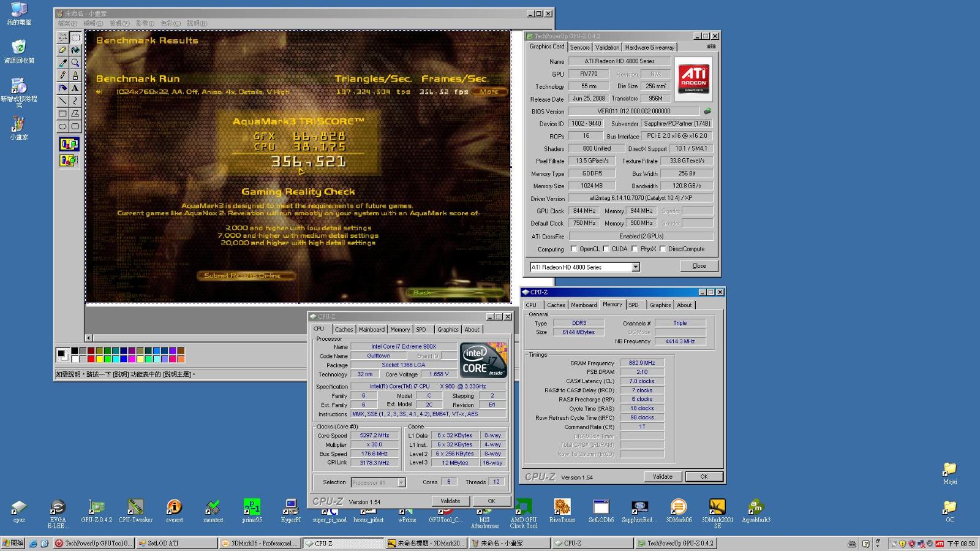Open the Caches tab in CPU-Z CPU window
Screen dimensions: 980x551
point(344,329)
